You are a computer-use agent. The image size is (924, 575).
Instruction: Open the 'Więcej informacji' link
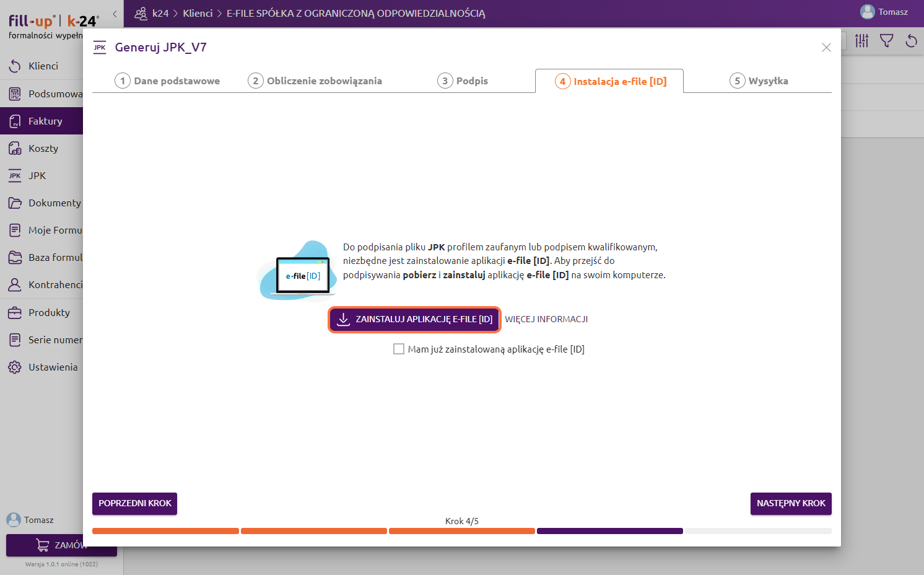(x=546, y=320)
